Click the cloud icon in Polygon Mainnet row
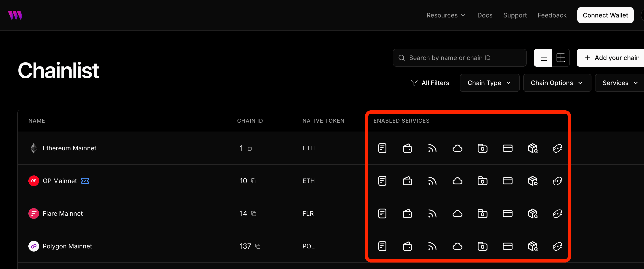 coord(457,246)
